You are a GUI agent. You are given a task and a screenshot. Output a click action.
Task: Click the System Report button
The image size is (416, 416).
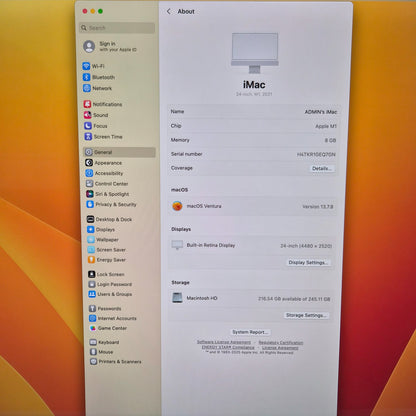tap(250, 332)
